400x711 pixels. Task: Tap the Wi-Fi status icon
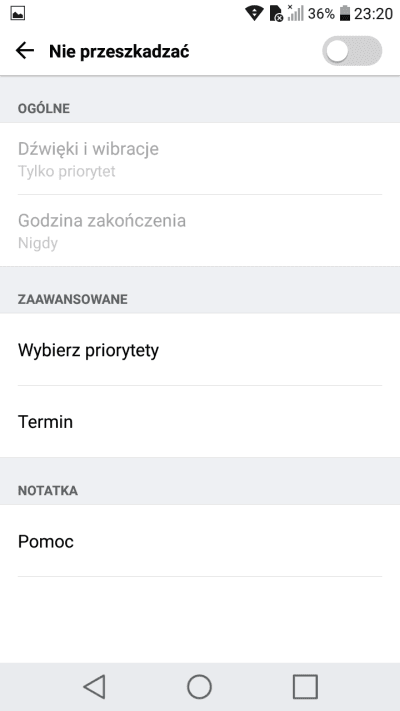[254, 14]
